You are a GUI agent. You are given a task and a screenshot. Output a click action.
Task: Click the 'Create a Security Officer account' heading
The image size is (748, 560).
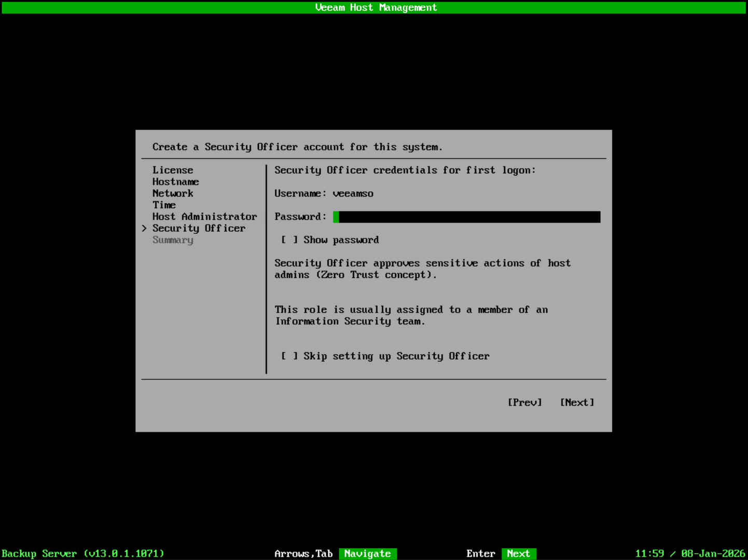[x=297, y=147]
